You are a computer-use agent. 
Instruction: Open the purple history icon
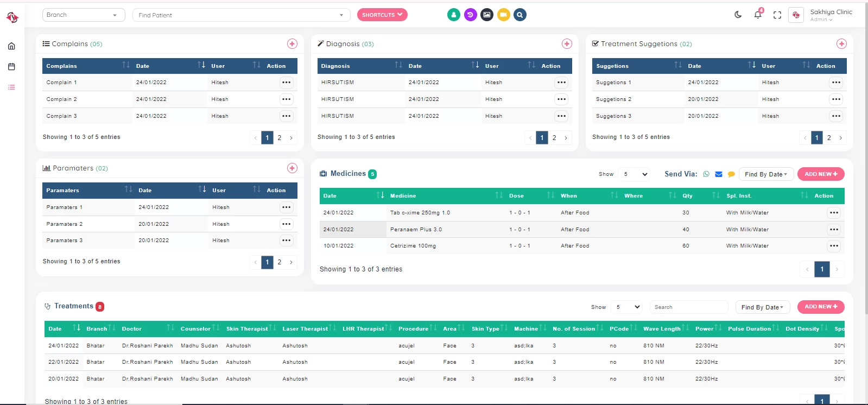coord(471,15)
